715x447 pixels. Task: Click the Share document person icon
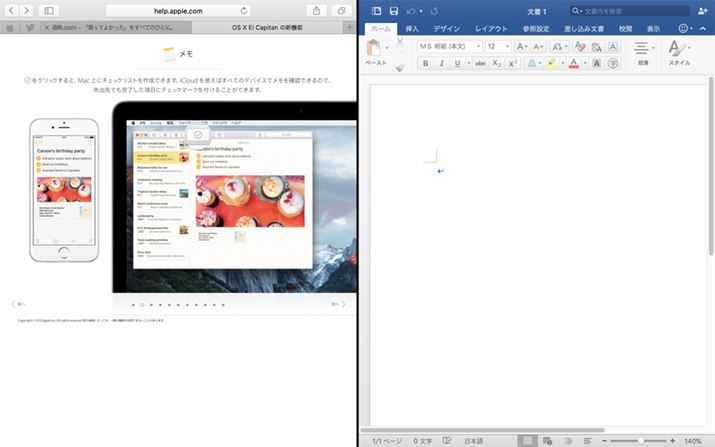tap(702, 11)
